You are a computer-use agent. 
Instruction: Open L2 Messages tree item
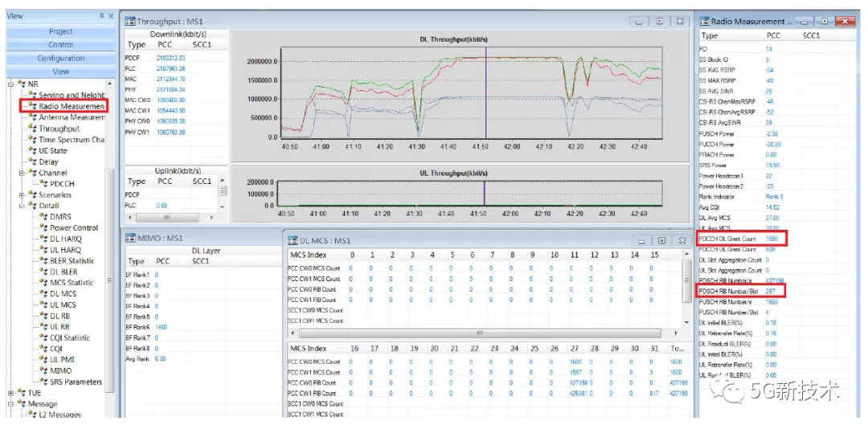(55, 415)
